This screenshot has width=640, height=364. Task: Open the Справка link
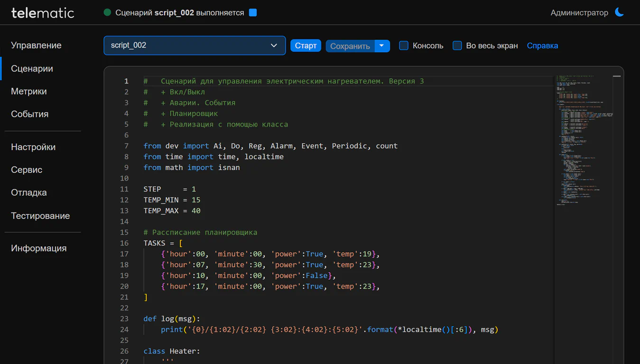tap(542, 45)
